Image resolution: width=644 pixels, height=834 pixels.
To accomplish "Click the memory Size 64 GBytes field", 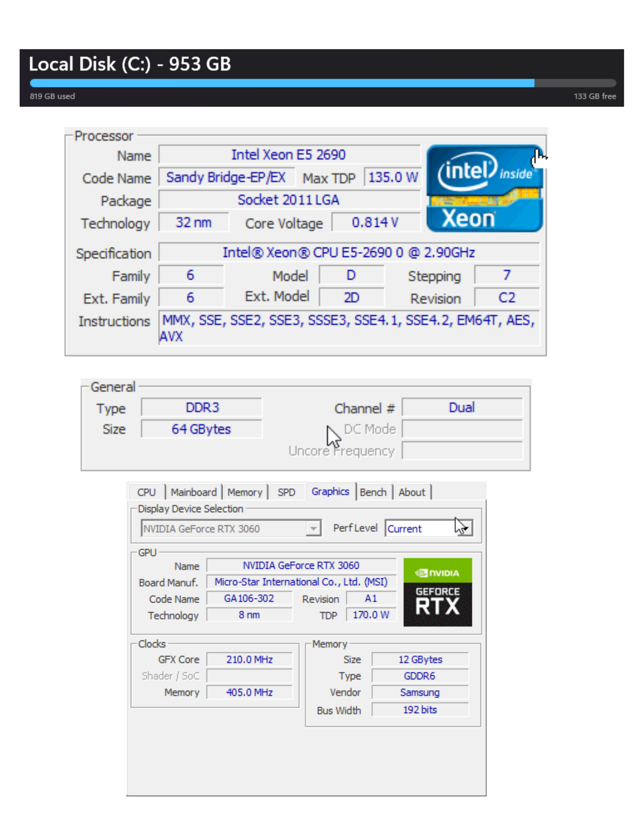I will [x=201, y=429].
